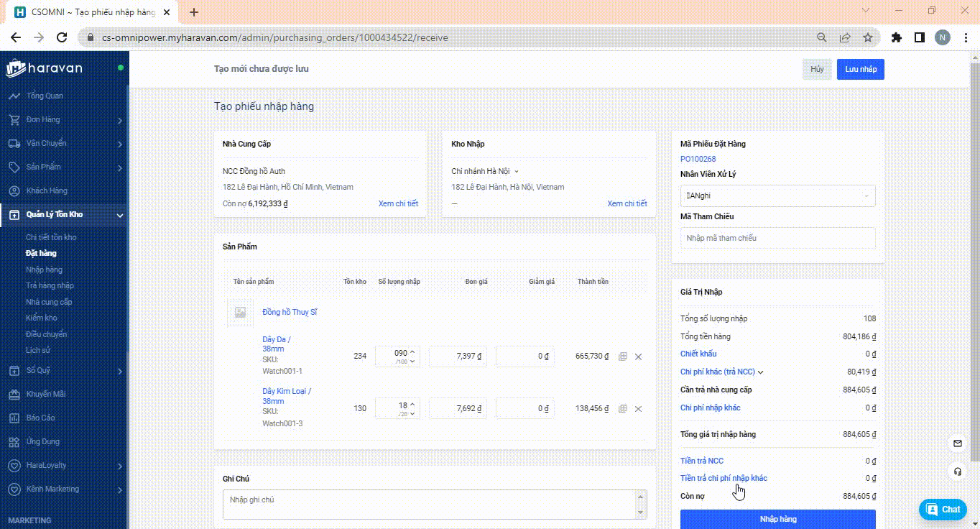Open Trả hàng nhập submenu item
This screenshot has width=980, height=529.
tap(50, 285)
